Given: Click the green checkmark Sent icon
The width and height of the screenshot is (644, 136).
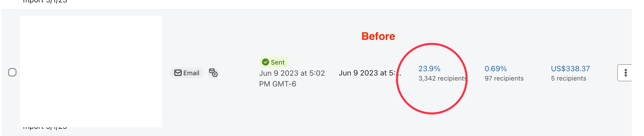Looking at the screenshot, I should pos(265,62).
